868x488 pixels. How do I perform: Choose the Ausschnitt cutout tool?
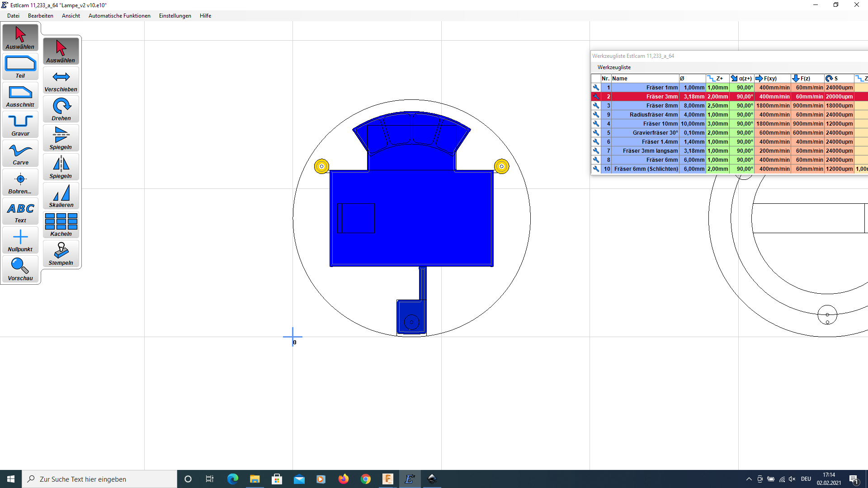tap(20, 96)
